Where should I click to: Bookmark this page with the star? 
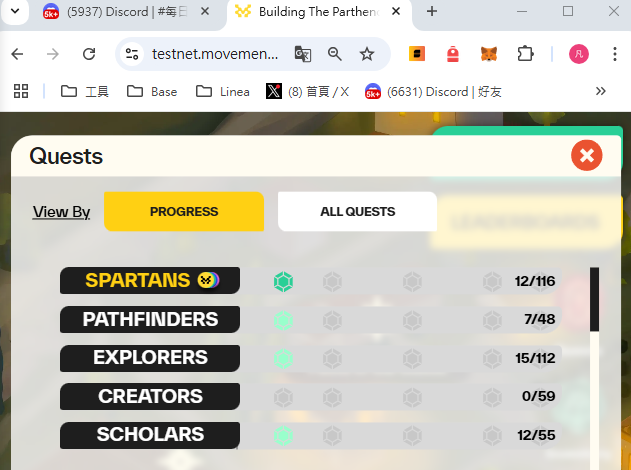pos(367,54)
